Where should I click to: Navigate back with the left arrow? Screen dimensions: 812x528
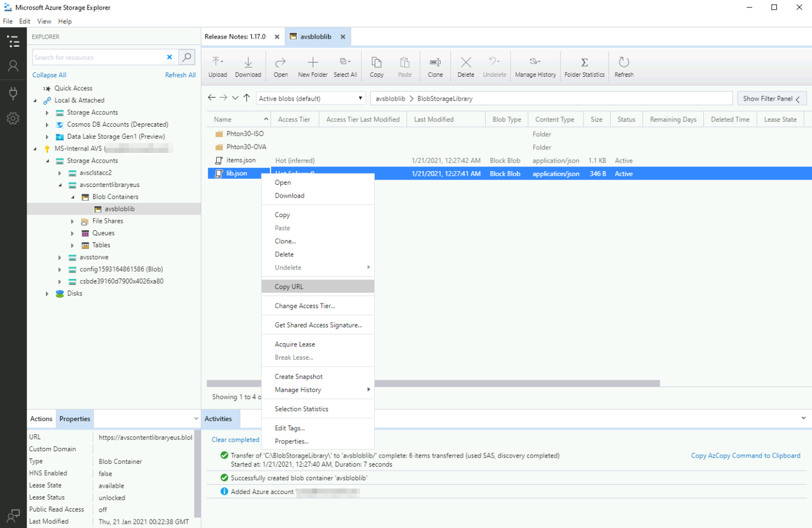[x=212, y=98]
